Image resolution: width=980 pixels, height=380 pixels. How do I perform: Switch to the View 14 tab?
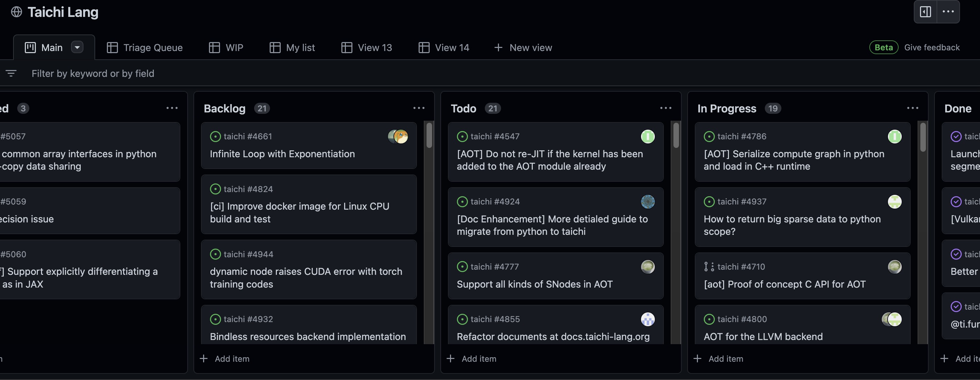tap(443, 47)
